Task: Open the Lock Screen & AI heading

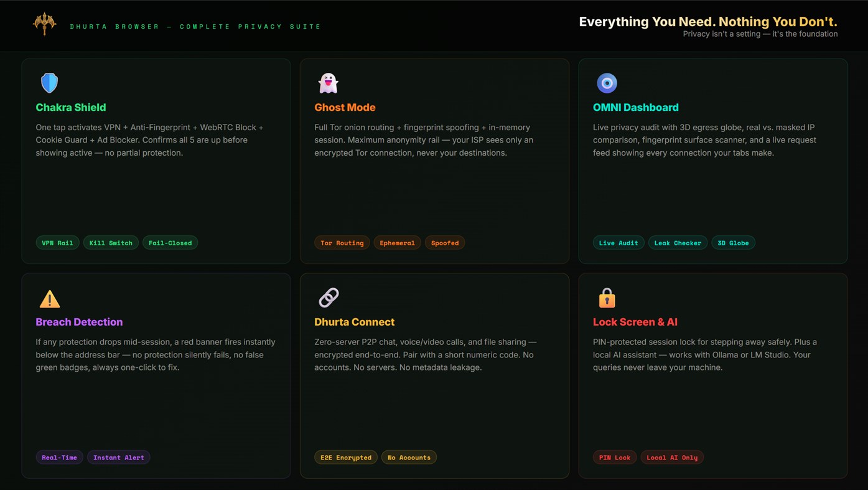Action: pyautogui.click(x=635, y=322)
